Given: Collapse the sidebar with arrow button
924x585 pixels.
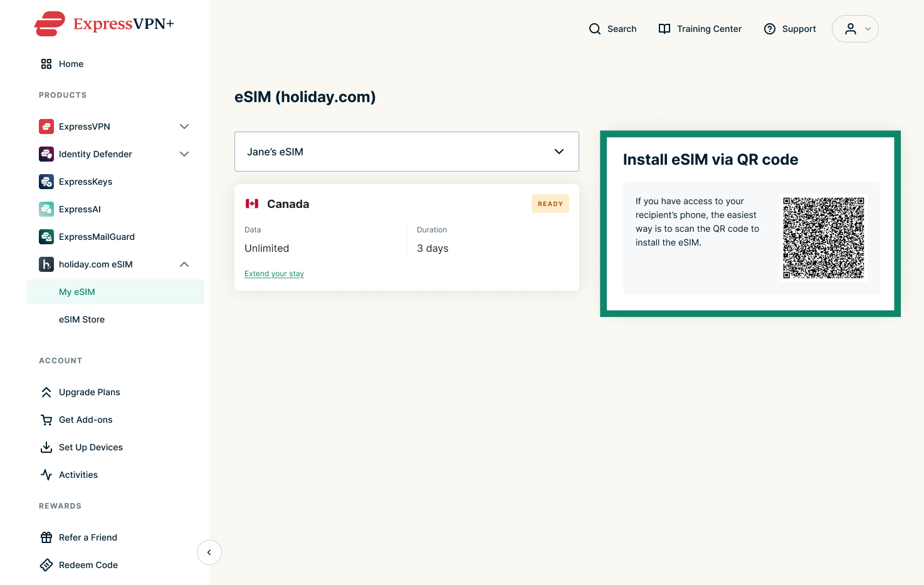Looking at the screenshot, I should [209, 552].
